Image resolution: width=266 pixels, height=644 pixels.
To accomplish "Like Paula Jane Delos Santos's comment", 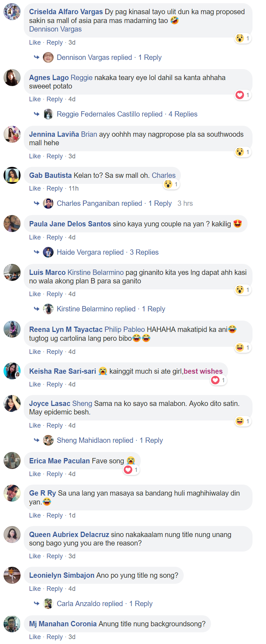I will pyautogui.click(x=35, y=237).
